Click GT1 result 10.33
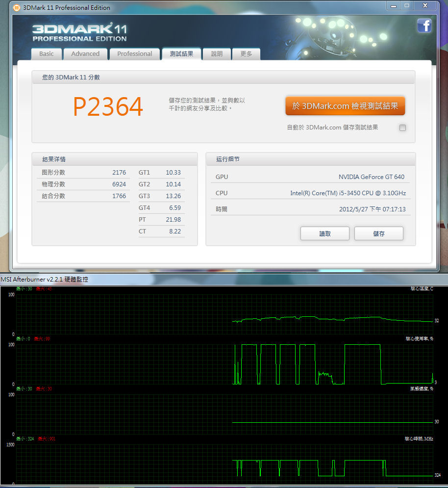The width and height of the screenshot is (448, 488). (173, 173)
